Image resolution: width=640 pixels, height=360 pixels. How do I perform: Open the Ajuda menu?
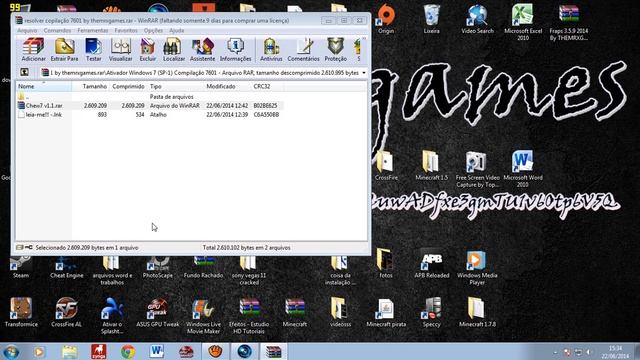coord(176,31)
